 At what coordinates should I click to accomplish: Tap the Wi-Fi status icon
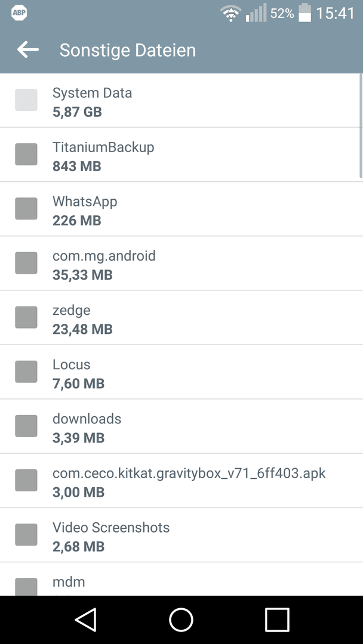point(232,14)
